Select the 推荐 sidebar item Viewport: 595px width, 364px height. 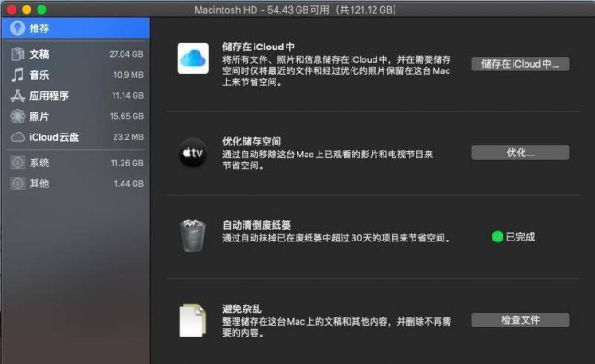coord(75,28)
